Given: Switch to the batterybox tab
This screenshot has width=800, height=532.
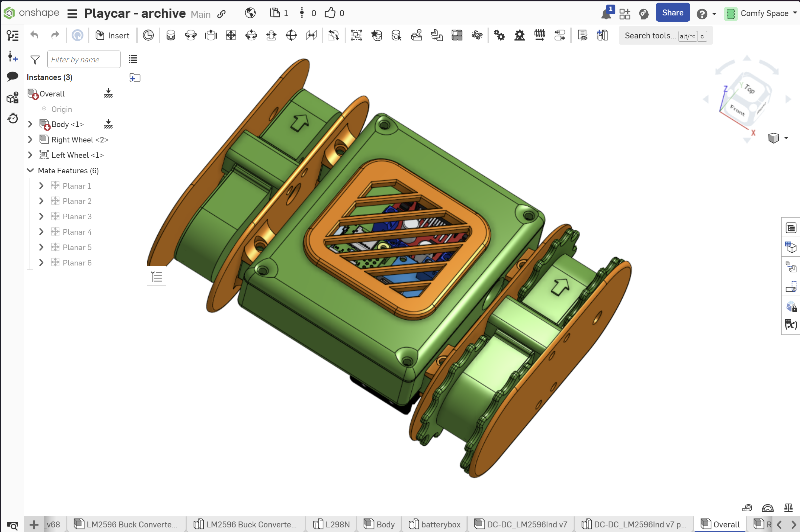Looking at the screenshot, I should tap(435, 524).
